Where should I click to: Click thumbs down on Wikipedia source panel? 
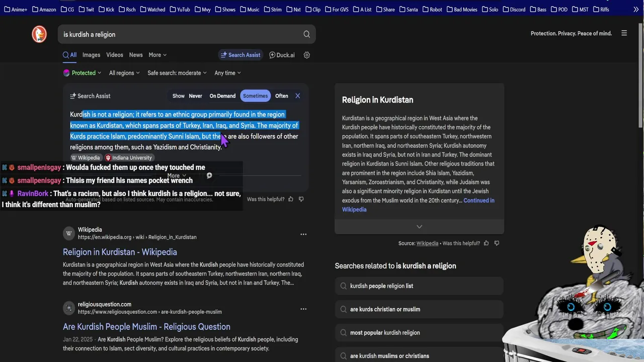[497, 243]
